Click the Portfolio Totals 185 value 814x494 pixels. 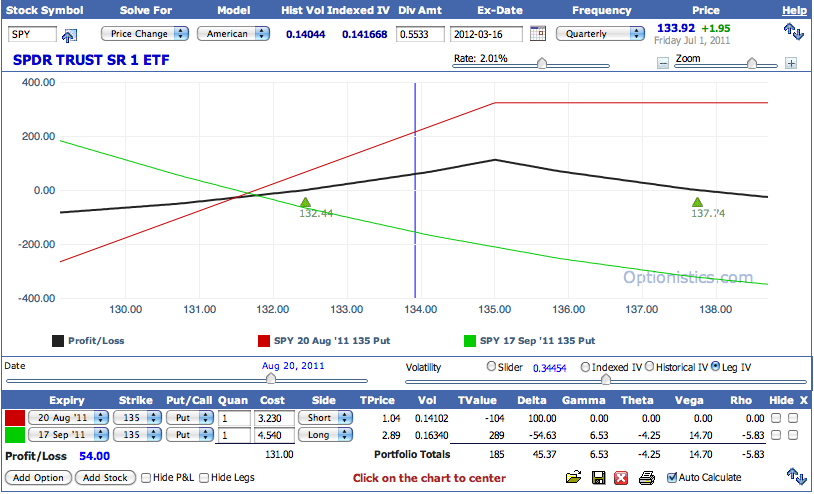click(x=497, y=455)
